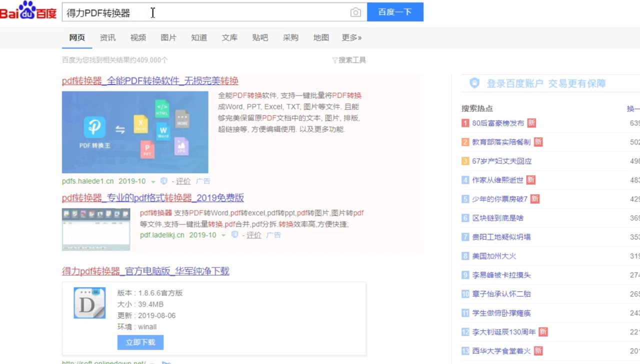Expand dropdown arrow beside pdf.ladelikj.cn 2019-10
The height and width of the screenshot is (364, 640).
point(223,235)
